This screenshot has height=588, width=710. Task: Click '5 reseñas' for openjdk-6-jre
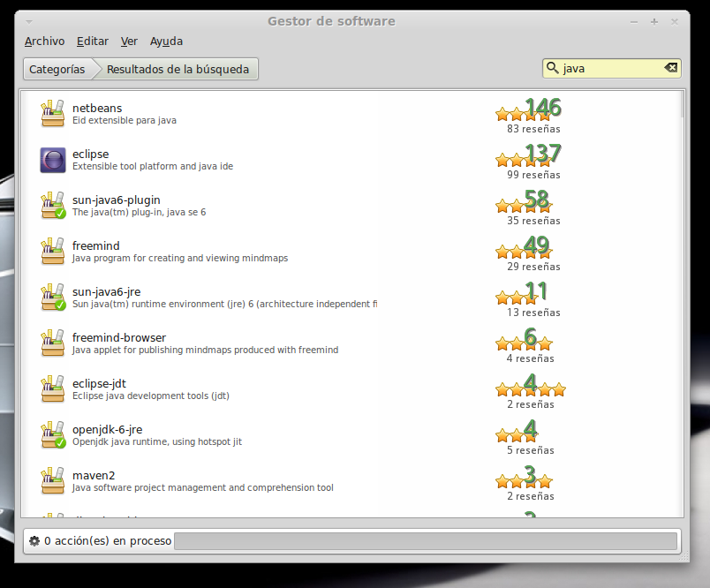click(530, 450)
